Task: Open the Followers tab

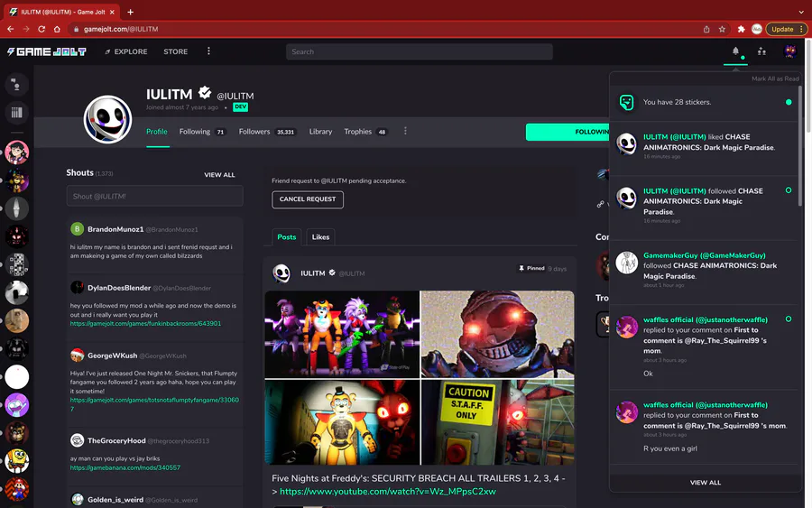Action: pyautogui.click(x=267, y=132)
